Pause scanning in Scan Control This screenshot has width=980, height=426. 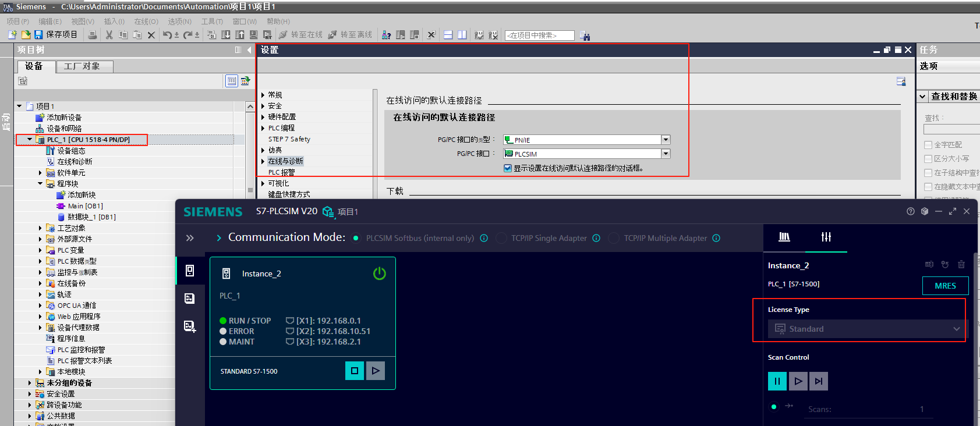(x=777, y=381)
